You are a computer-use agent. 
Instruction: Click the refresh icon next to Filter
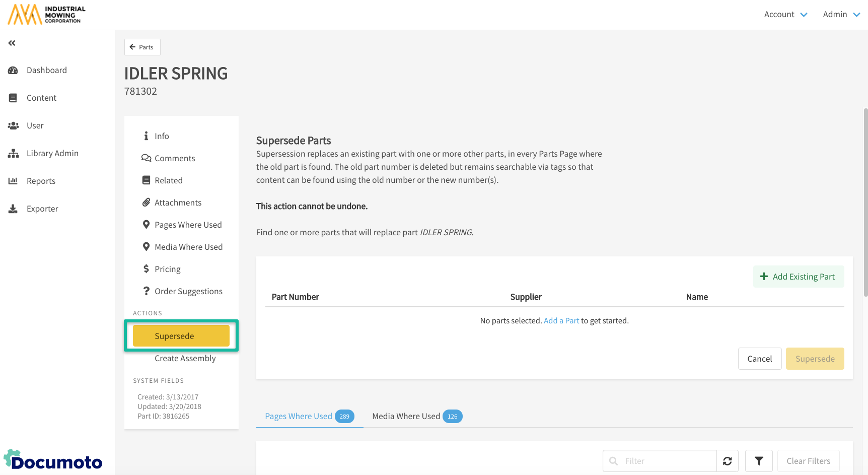click(727, 461)
